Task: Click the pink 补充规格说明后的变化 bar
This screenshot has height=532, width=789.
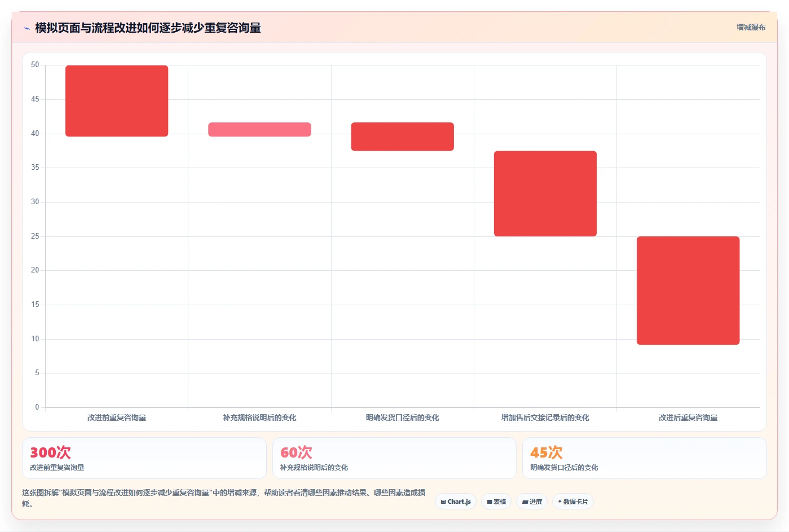Action: [259, 129]
